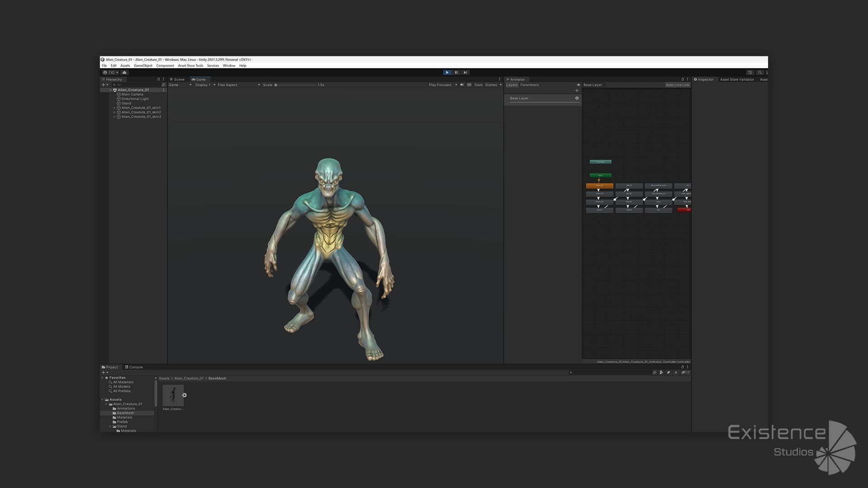Open the Free Aspect dropdown
Viewport: 868px width, 488px height.
tap(239, 85)
